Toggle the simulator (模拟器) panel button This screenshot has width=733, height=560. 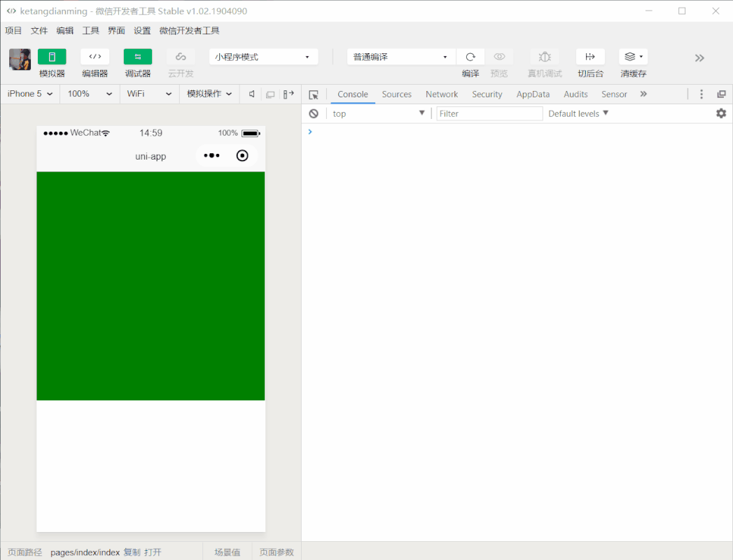52,57
